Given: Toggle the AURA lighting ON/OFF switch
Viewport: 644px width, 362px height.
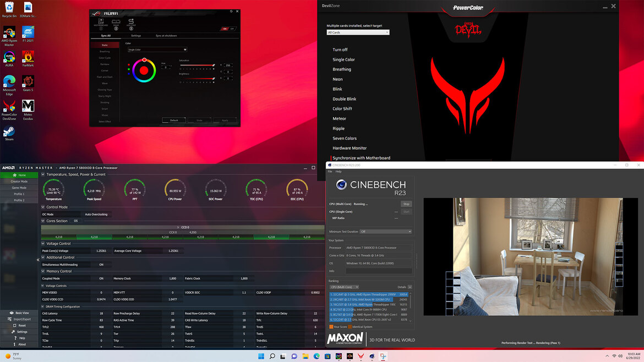Looking at the screenshot, I should pos(228,29).
